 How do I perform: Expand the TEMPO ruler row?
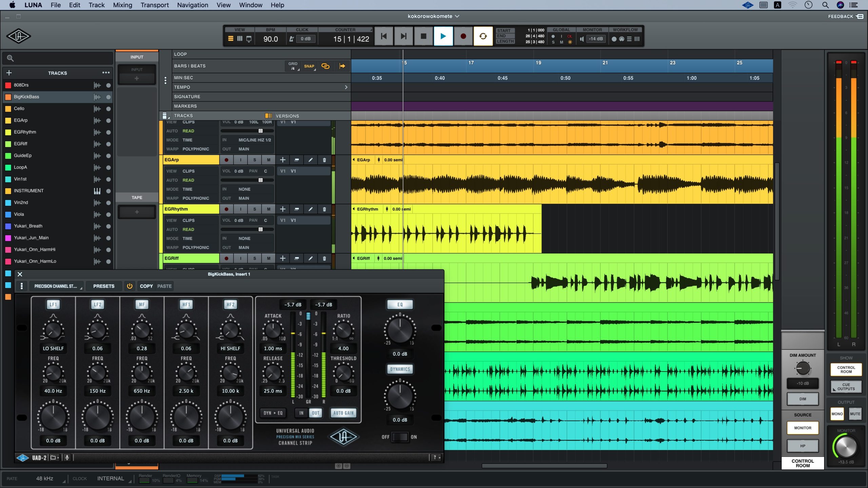pyautogui.click(x=346, y=87)
